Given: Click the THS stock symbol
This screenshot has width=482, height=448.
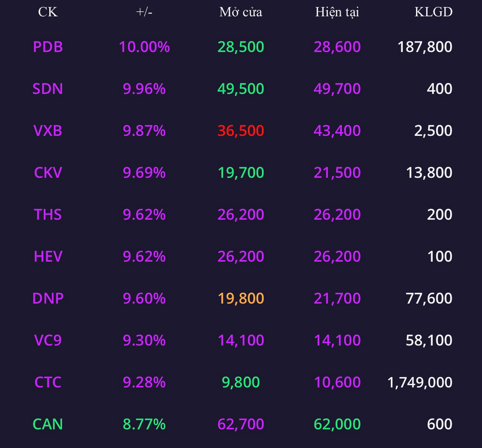Looking at the screenshot, I should 48,215.
